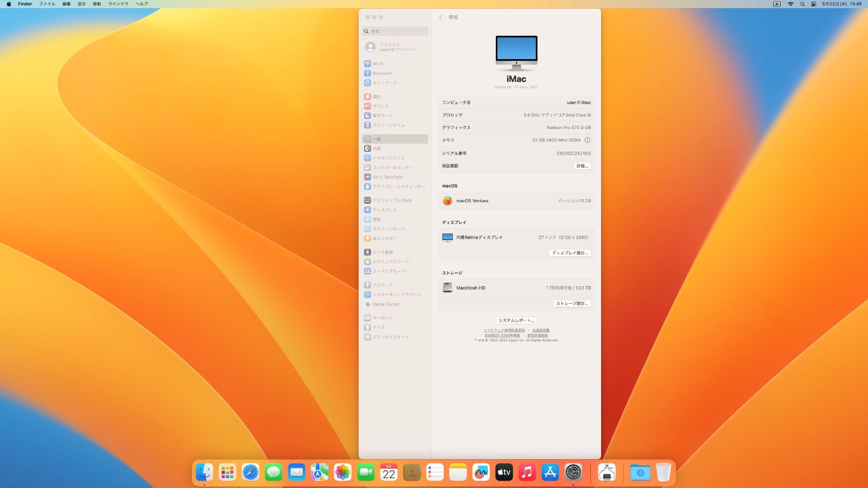Click Spotlight search icon in menu bar

802,4
